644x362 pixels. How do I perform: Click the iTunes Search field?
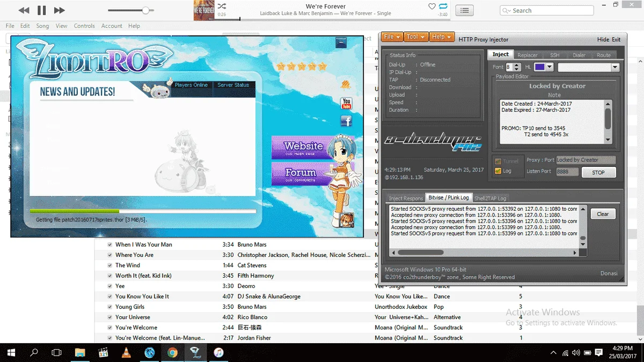(546, 10)
